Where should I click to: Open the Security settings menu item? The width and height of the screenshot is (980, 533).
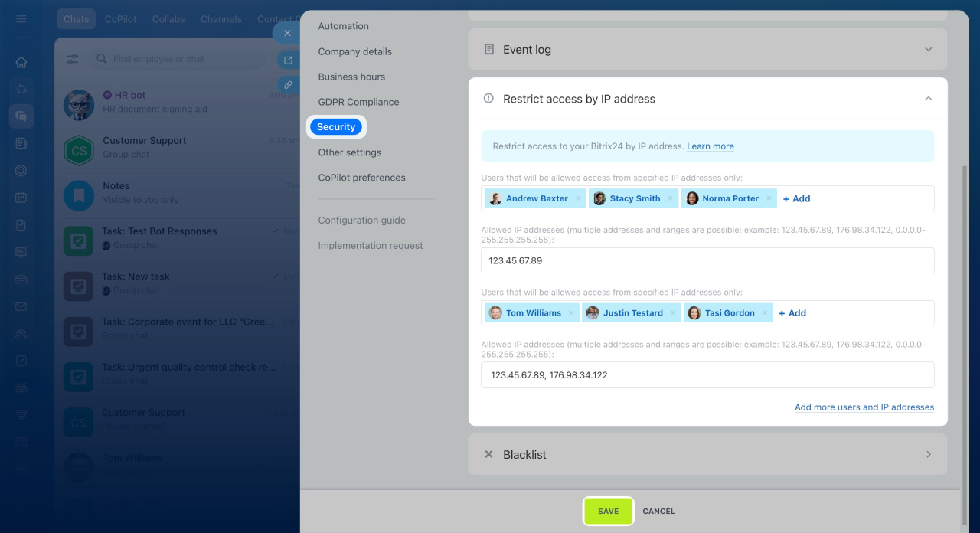tap(336, 127)
